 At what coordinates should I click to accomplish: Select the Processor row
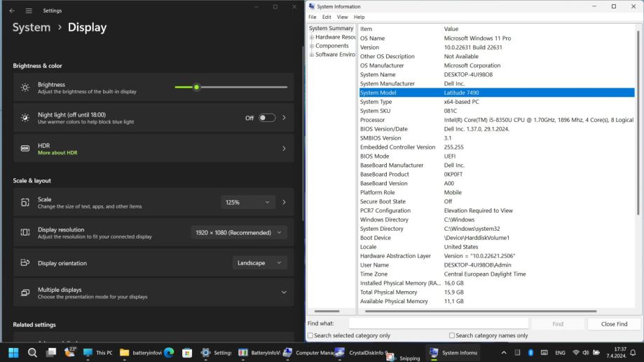(497, 120)
